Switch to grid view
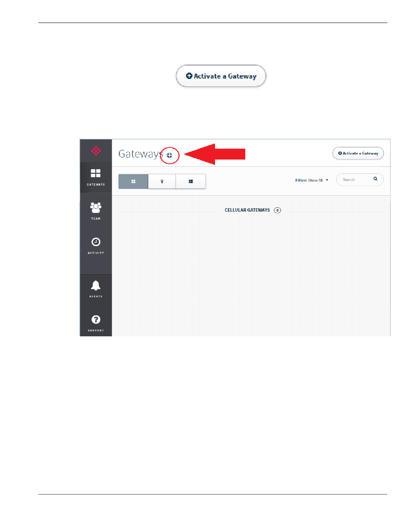 (133, 181)
